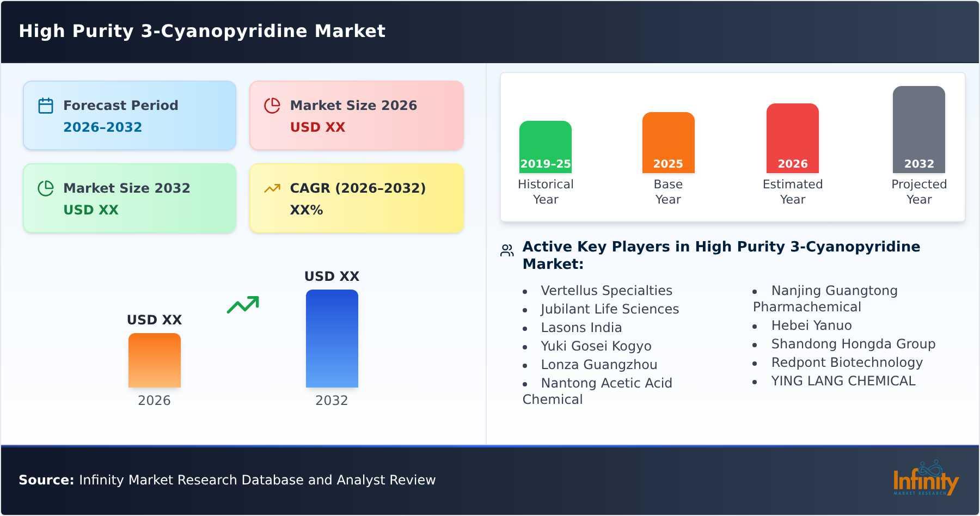
Task: Click the 'USD XX' label above the 2026 bar
Action: (x=155, y=320)
